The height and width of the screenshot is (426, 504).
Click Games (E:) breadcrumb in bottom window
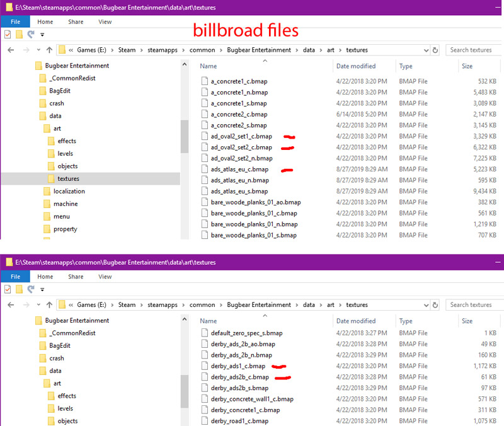tap(91, 305)
